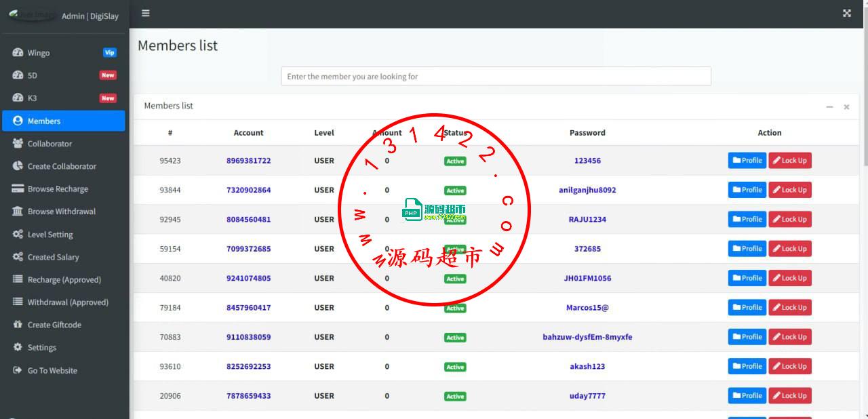Lock Up account 7320902864
Image resolution: width=868 pixels, height=419 pixels.
pos(790,190)
